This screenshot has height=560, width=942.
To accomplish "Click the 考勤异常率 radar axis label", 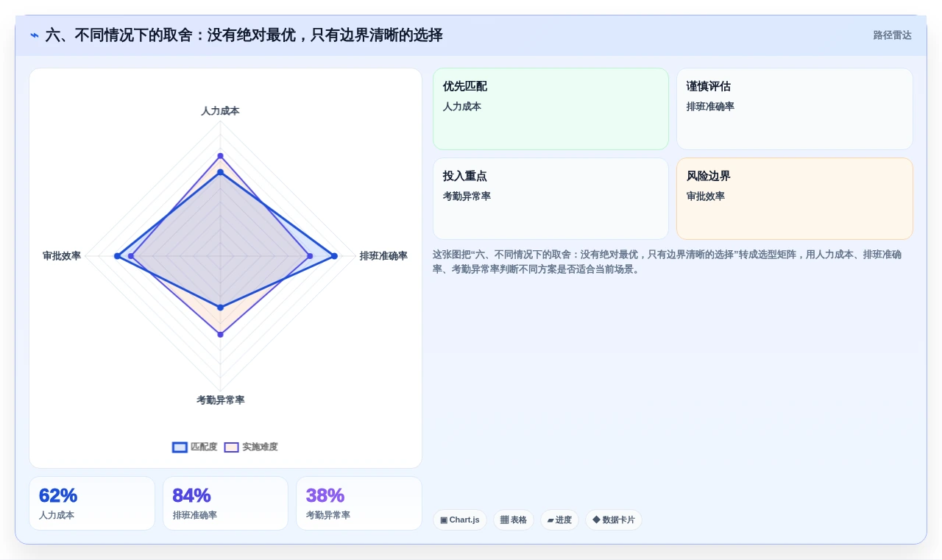I will click(x=220, y=400).
